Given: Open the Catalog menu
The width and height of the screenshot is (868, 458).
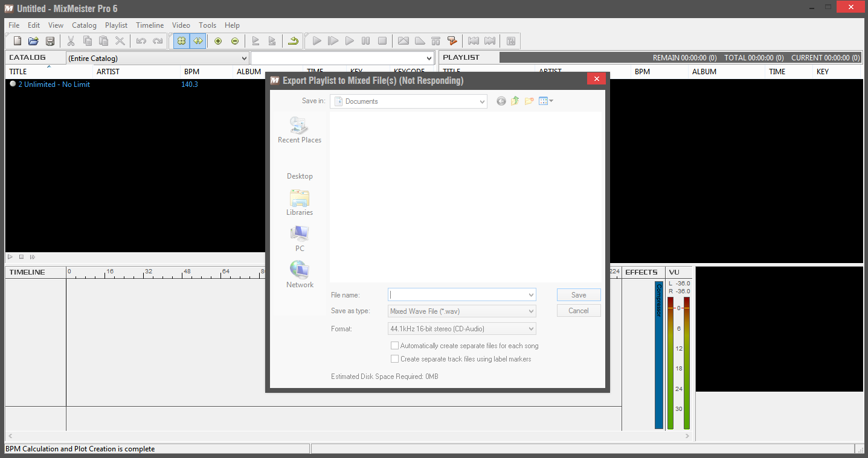Looking at the screenshot, I should (x=84, y=25).
